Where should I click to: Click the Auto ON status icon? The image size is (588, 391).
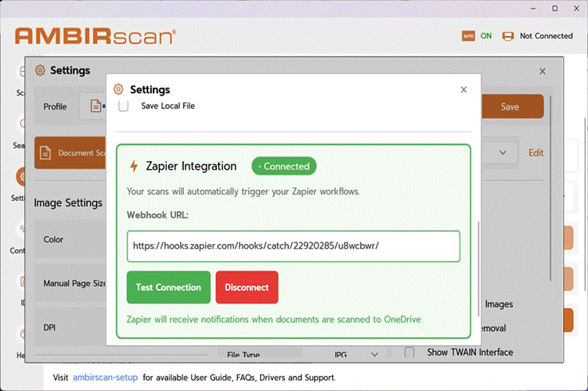tap(468, 36)
